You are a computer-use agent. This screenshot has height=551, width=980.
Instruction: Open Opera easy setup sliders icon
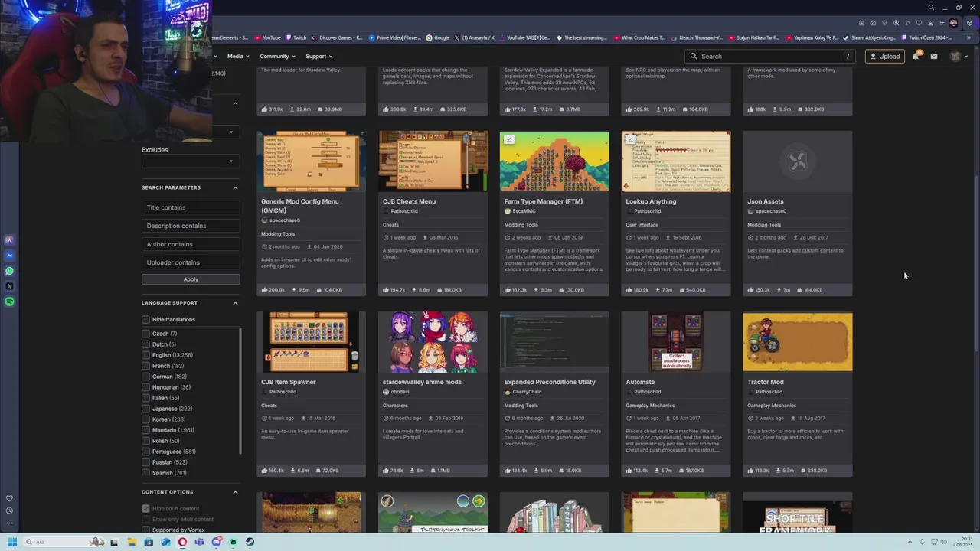[942, 23]
